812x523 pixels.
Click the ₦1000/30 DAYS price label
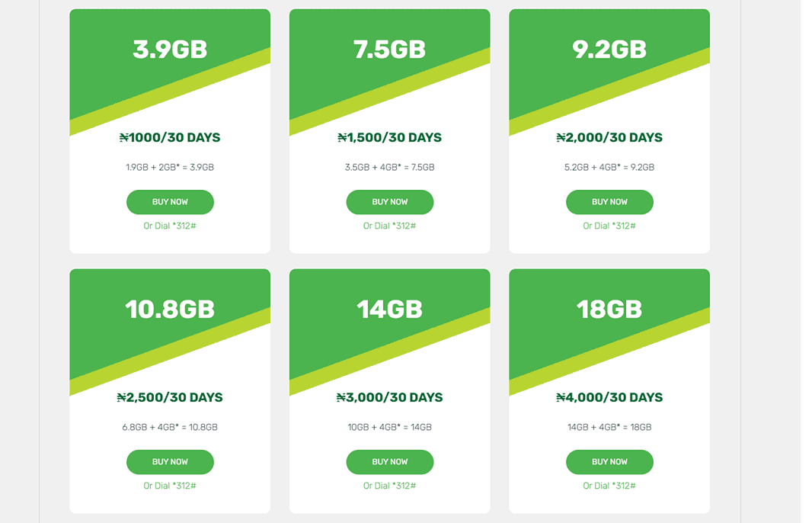169,137
